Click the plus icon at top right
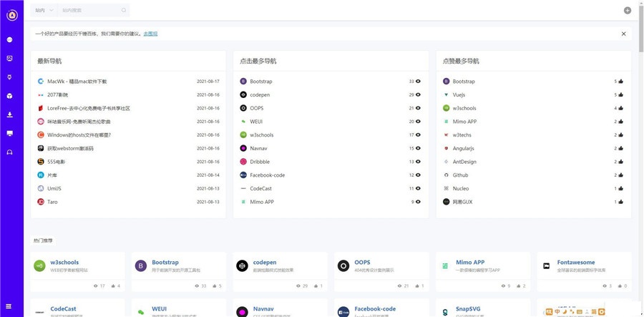 [628, 11]
